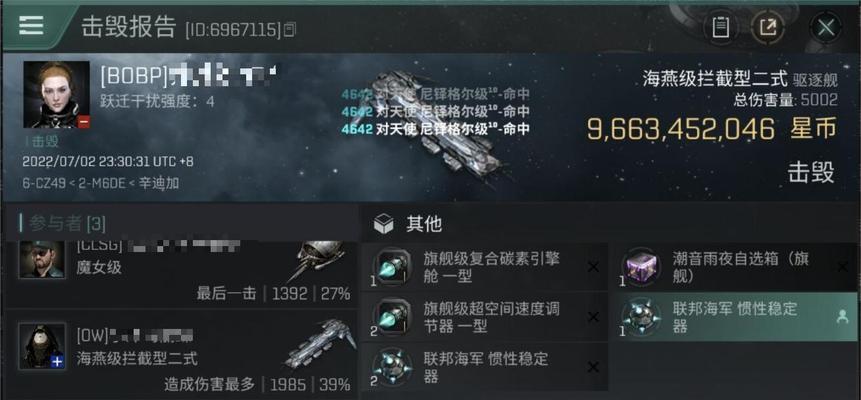Open the clipboard icon in header
This screenshot has height=400, width=861.
click(x=720, y=26)
